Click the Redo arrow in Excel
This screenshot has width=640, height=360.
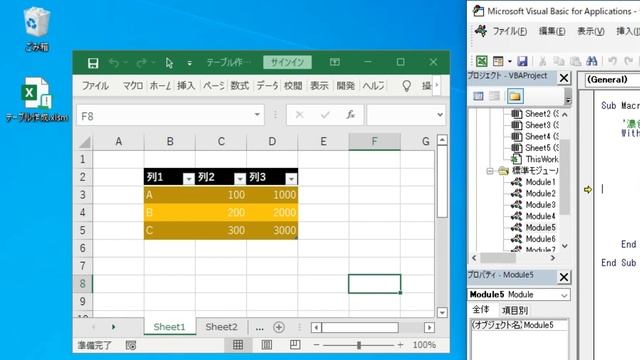(x=141, y=63)
